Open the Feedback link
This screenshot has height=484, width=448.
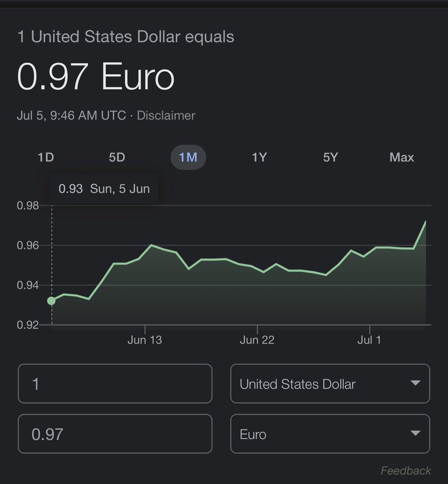[406, 471]
